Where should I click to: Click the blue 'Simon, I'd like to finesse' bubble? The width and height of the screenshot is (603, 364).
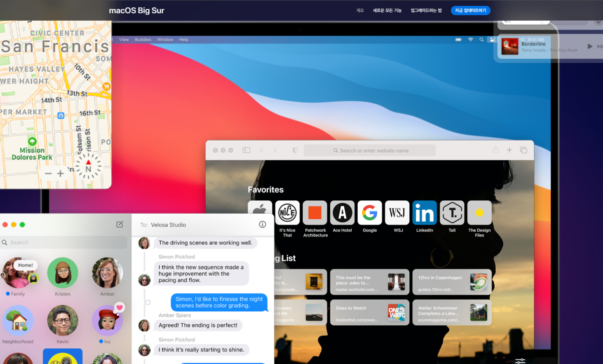[x=219, y=302]
